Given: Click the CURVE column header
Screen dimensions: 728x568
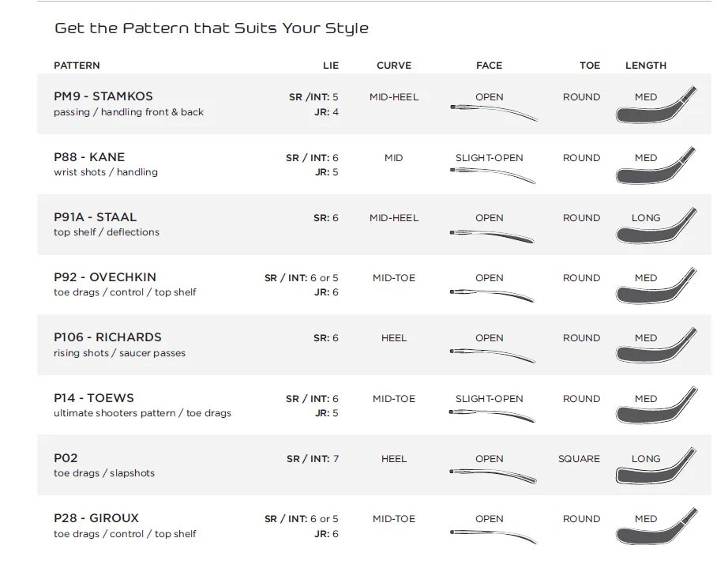Looking at the screenshot, I should pos(394,66).
